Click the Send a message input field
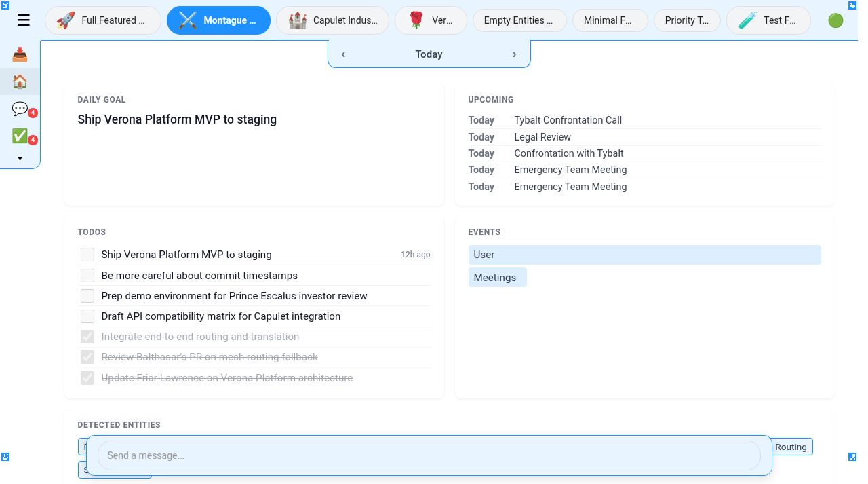 click(429, 455)
